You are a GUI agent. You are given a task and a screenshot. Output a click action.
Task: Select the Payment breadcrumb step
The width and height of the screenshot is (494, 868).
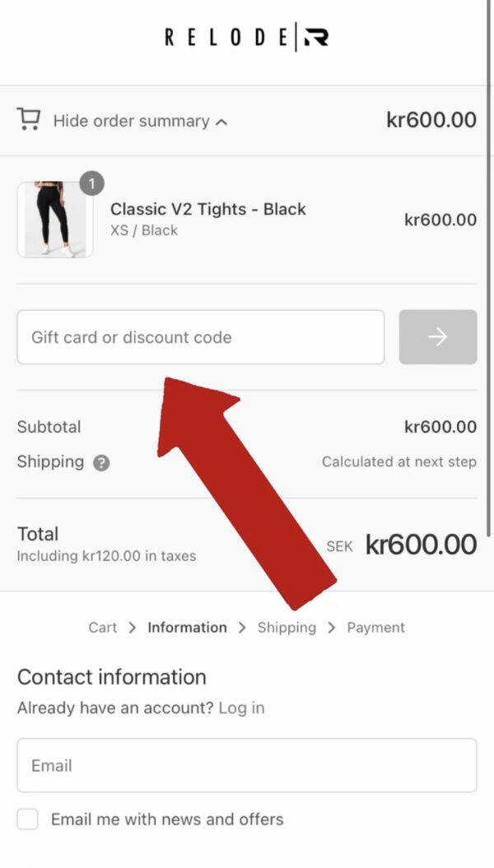pyautogui.click(x=375, y=627)
